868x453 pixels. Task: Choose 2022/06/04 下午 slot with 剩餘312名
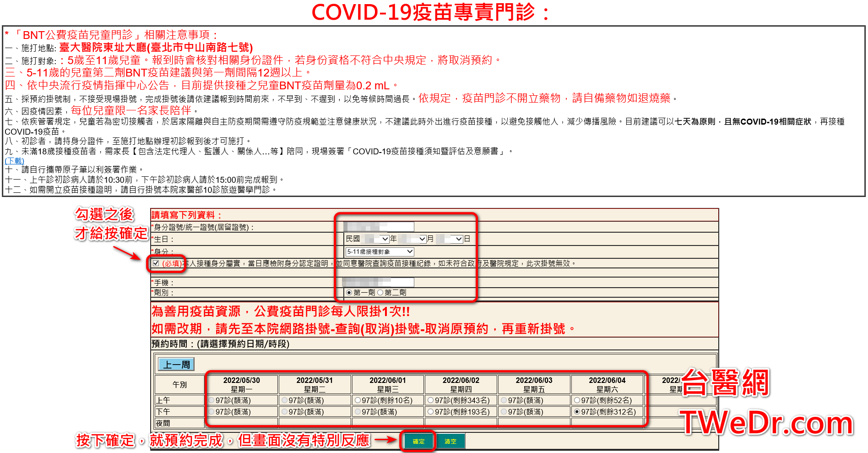[x=577, y=412]
